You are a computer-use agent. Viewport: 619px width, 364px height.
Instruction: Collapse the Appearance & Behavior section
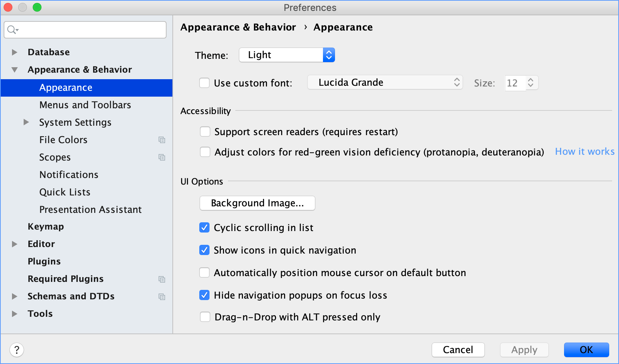(x=15, y=69)
